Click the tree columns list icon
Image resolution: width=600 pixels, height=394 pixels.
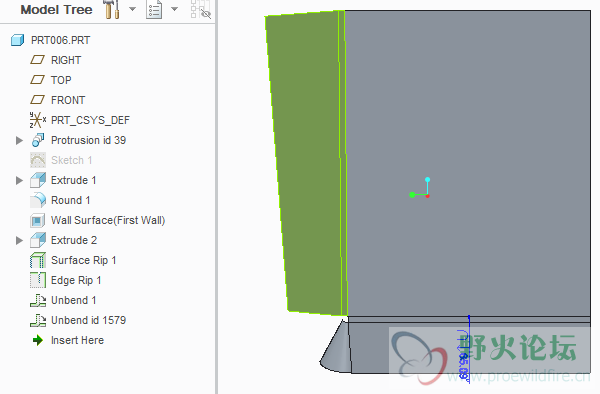coord(154,9)
